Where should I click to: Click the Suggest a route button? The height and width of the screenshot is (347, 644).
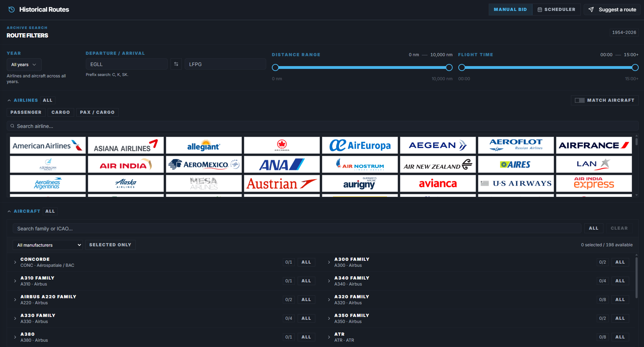[612, 10]
